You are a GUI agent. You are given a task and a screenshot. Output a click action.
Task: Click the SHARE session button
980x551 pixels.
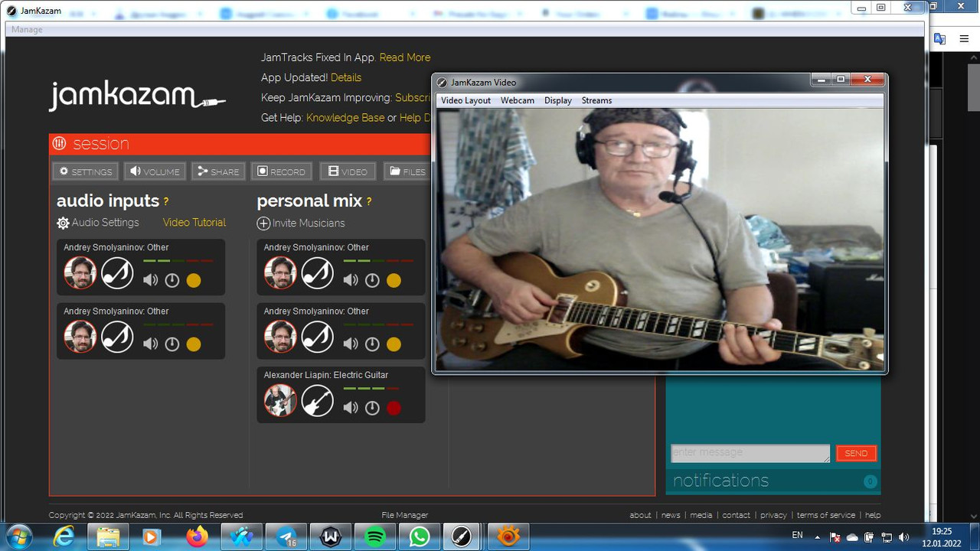218,171
